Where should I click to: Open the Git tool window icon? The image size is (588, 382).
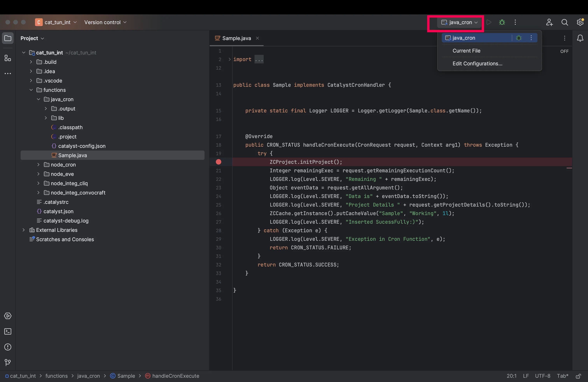pyautogui.click(x=8, y=363)
